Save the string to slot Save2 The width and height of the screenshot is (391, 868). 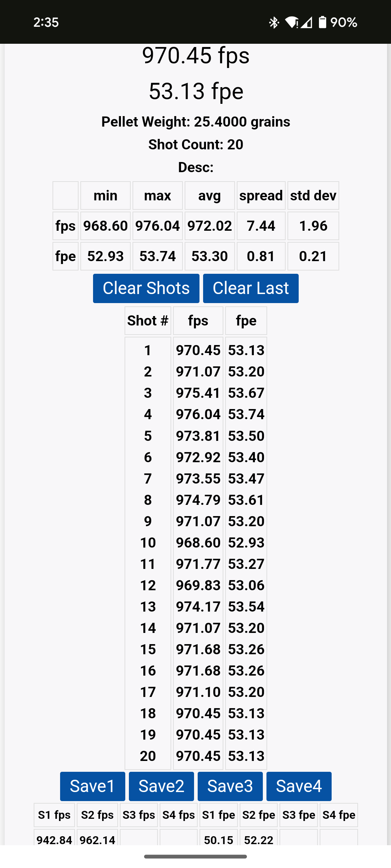(161, 786)
